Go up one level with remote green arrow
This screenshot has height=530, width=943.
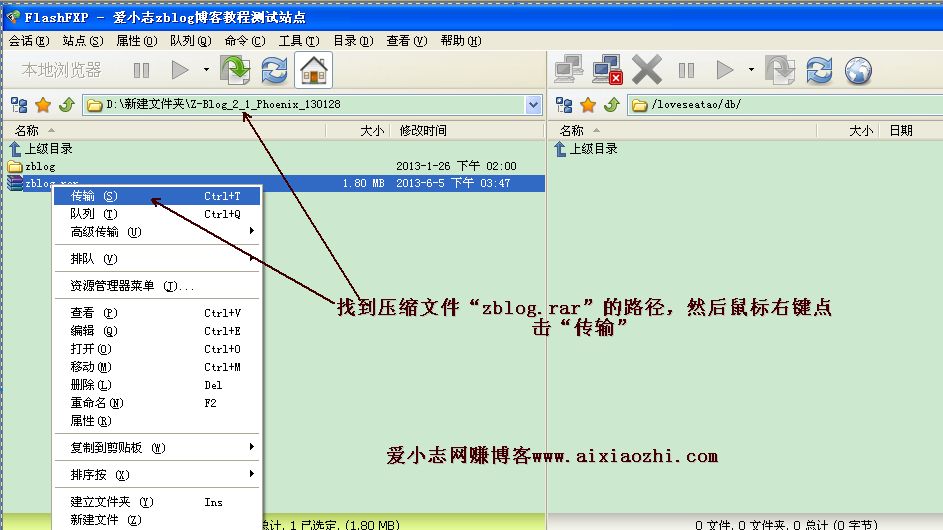coord(612,105)
